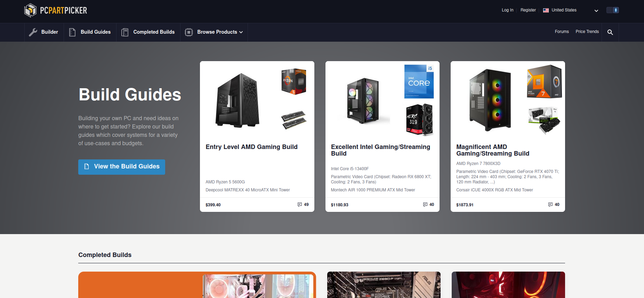Open the red-lit completed build photo
Viewport: 644px width, 298px height.
508,285
